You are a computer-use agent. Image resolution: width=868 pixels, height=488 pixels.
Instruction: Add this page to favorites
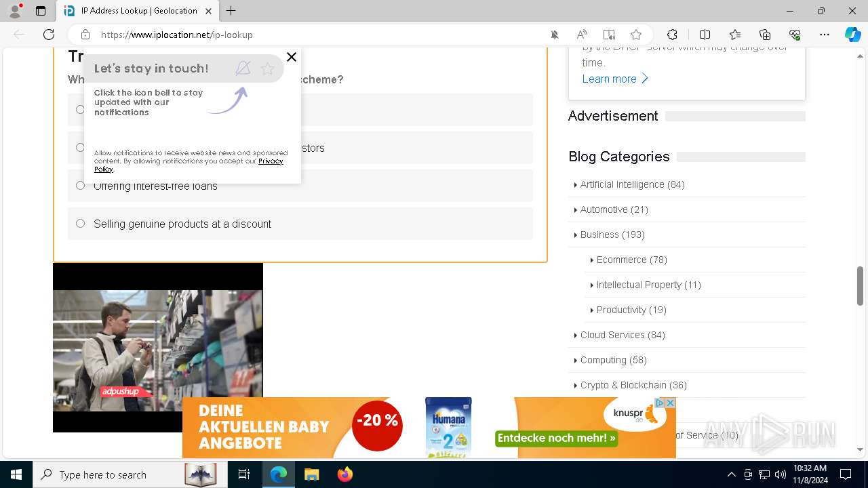636,35
